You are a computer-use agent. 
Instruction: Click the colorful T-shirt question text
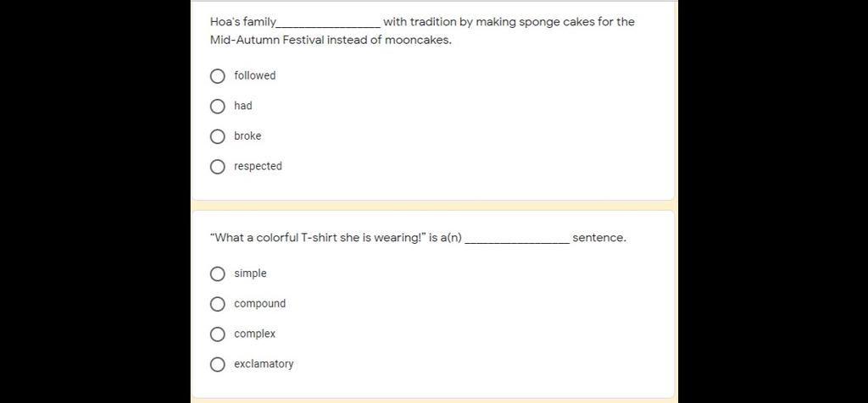tap(418, 238)
